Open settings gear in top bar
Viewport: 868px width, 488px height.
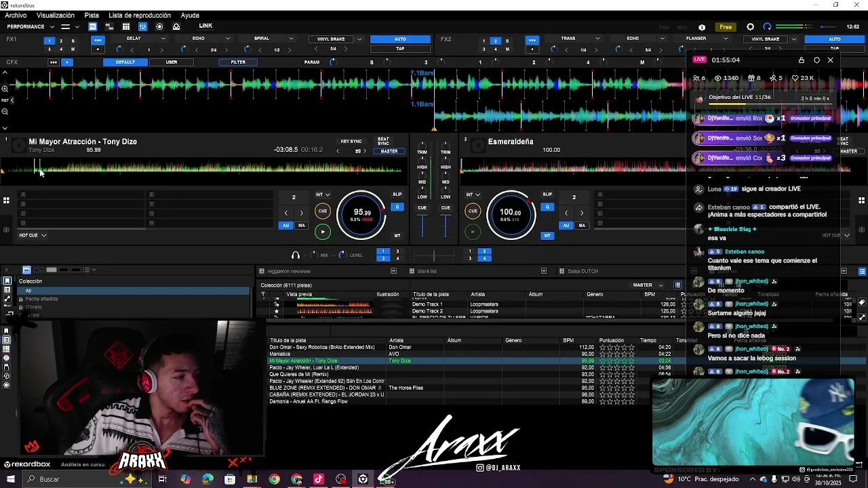click(750, 27)
